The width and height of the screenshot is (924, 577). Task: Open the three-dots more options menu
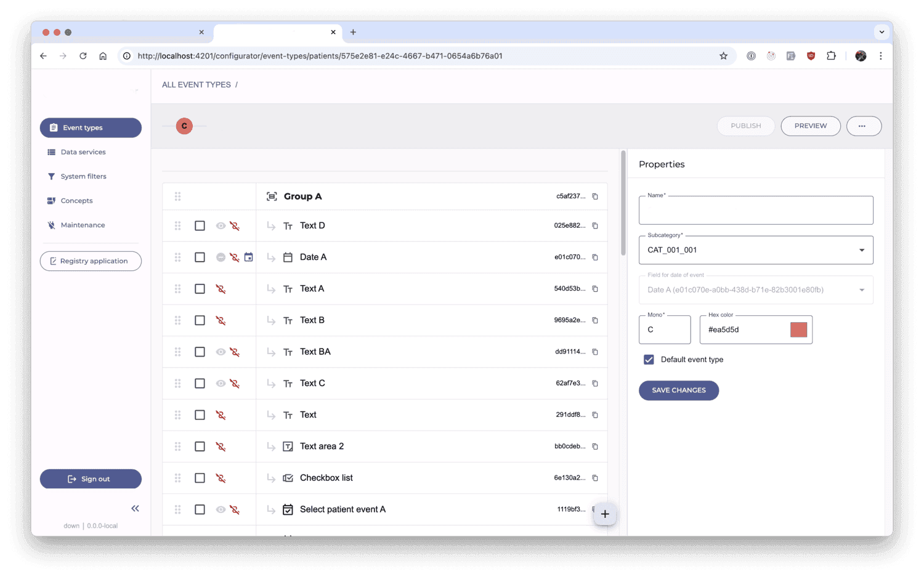[x=863, y=126]
